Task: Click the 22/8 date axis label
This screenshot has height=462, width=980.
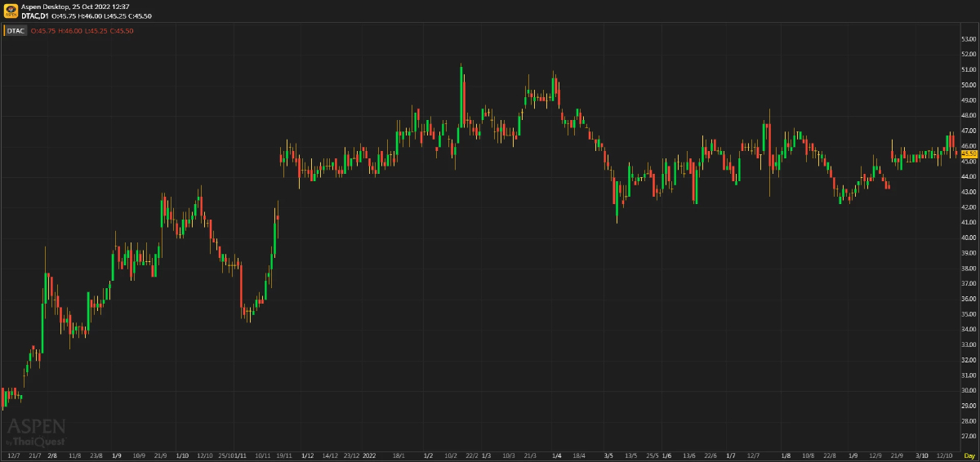Action: 831,455
